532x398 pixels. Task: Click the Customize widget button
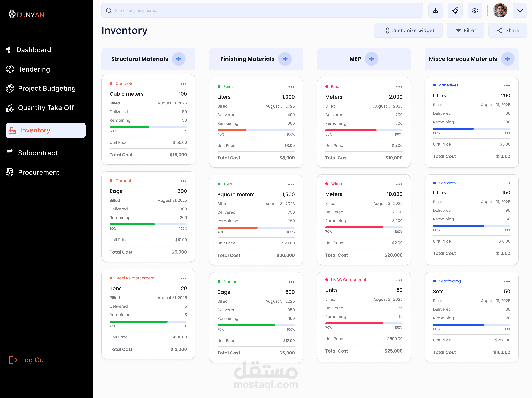point(408,31)
